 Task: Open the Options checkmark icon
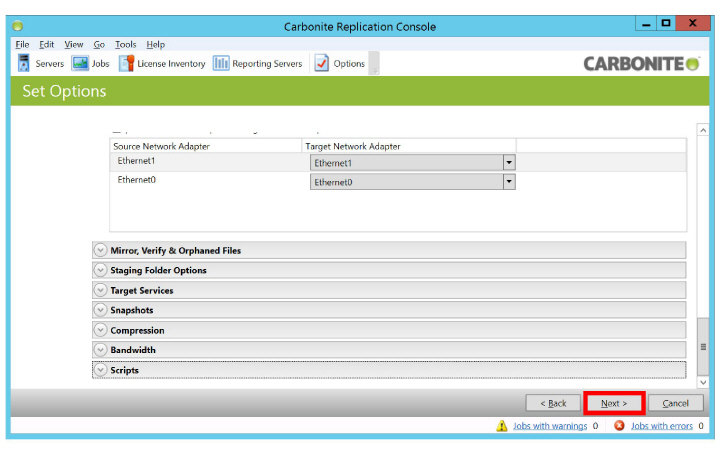(x=321, y=63)
